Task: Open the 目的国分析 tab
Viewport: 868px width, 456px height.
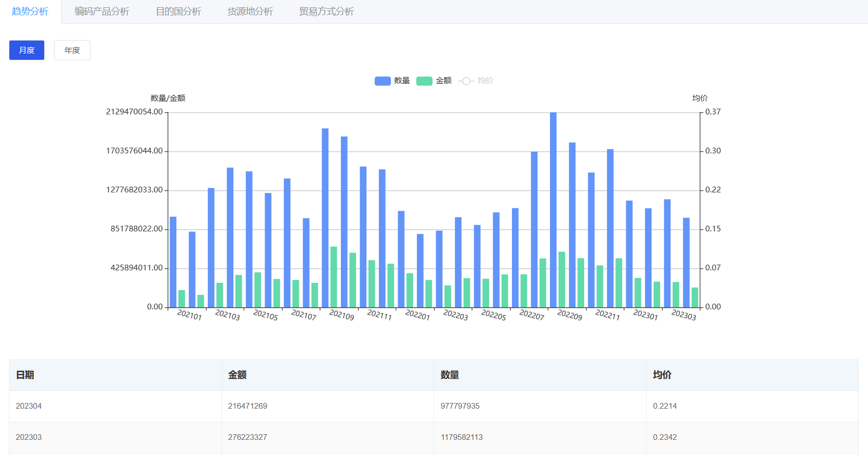Action: 178,11
